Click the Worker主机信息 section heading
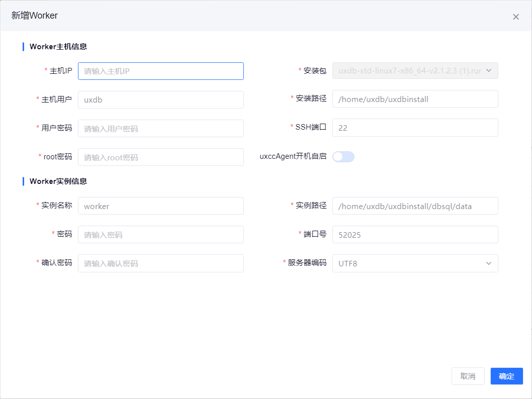Image resolution: width=532 pixels, height=399 pixels. (58, 47)
